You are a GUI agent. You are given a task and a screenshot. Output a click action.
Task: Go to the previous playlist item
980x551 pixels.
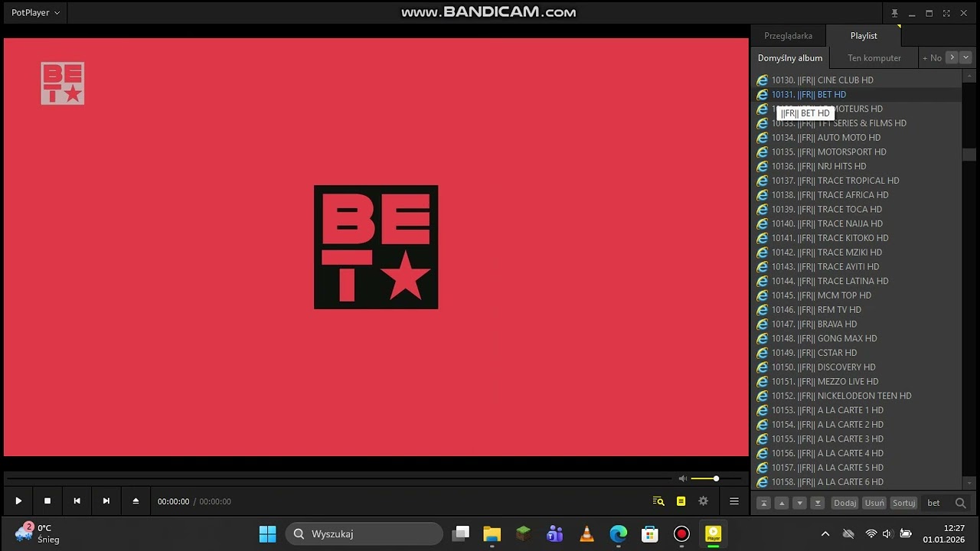(77, 501)
